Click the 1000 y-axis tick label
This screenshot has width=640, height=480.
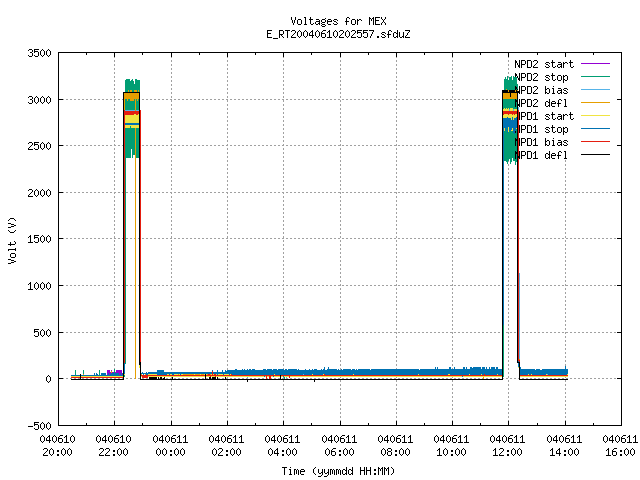pyautogui.click(x=40, y=286)
